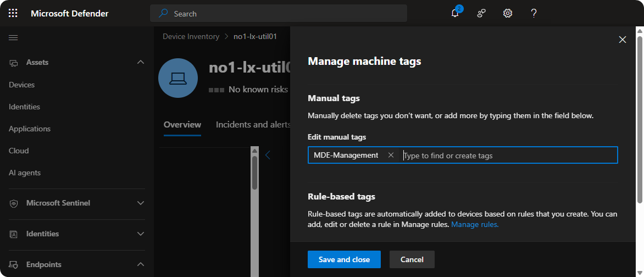Open the notifications bell
This screenshot has width=644, height=277.
(x=455, y=13)
